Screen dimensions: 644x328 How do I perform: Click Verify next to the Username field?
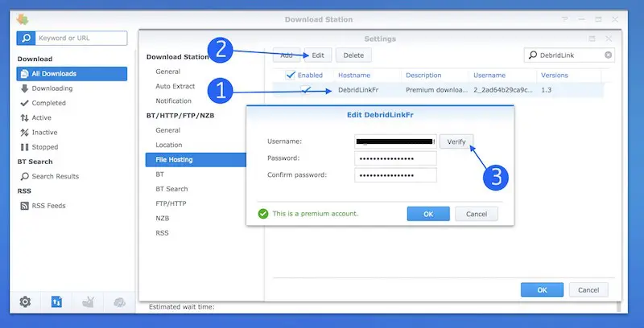coord(456,141)
